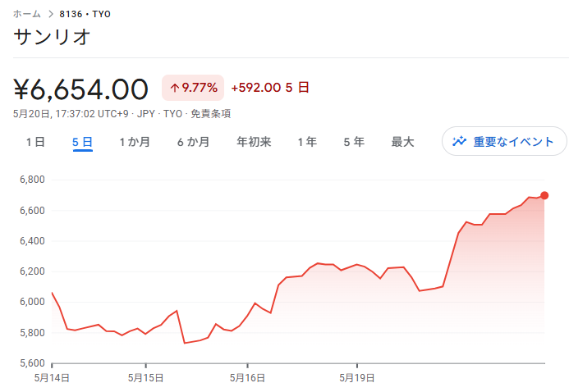Switch to the 6 か月 range

pyautogui.click(x=194, y=142)
